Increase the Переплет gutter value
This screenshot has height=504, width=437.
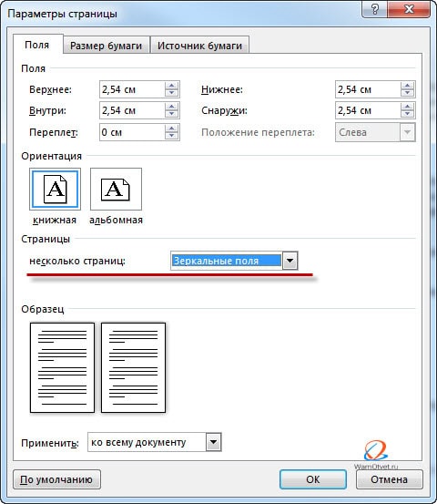[x=171, y=129]
